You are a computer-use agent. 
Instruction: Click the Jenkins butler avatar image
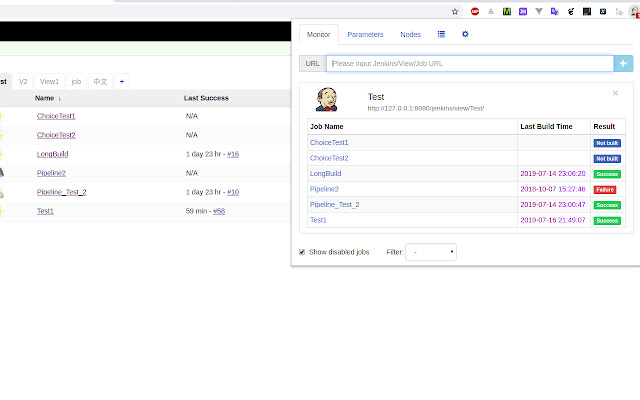click(327, 99)
